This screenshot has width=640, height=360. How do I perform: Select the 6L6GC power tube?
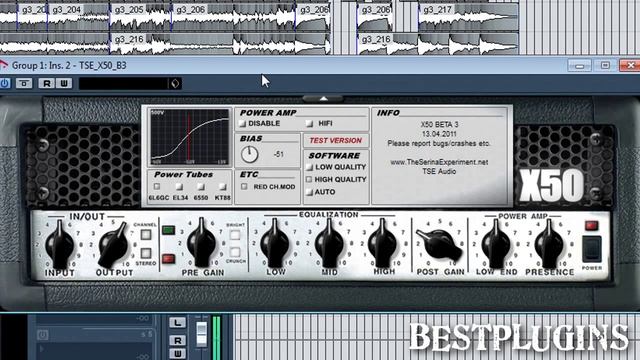click(x=157, y=187)
